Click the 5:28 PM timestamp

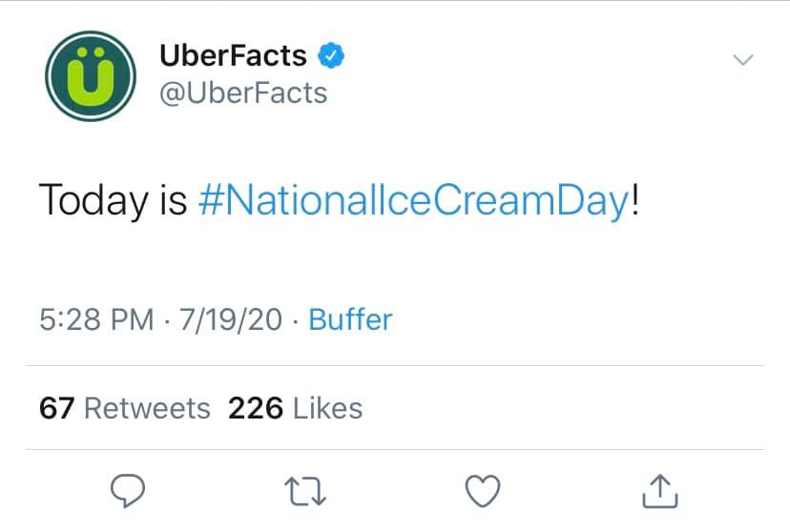coord(96,319)
